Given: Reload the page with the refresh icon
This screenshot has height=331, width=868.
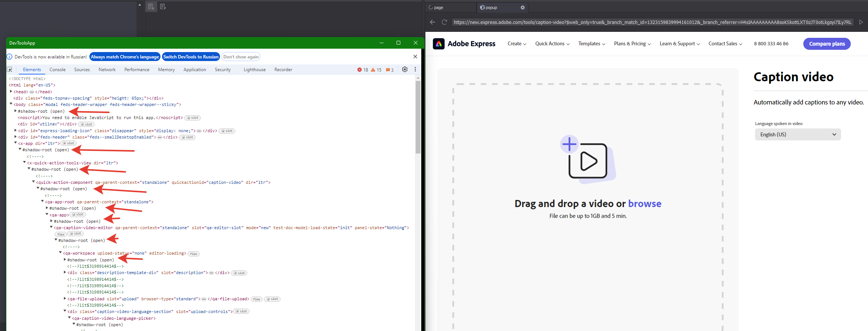Looking at the screenshot, I should pos(444,22).
